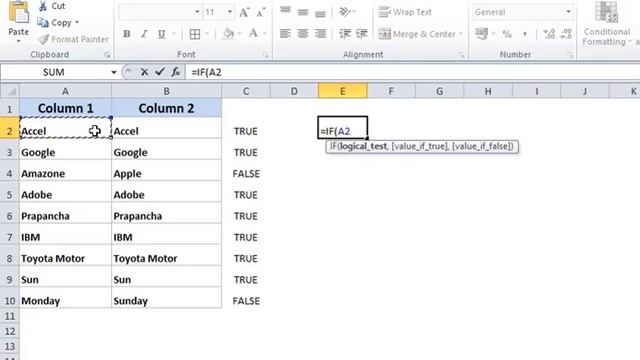This screenshot has width=640, height=360.
Task: Open underline style dropdown arrow
Action: [174, 34]
